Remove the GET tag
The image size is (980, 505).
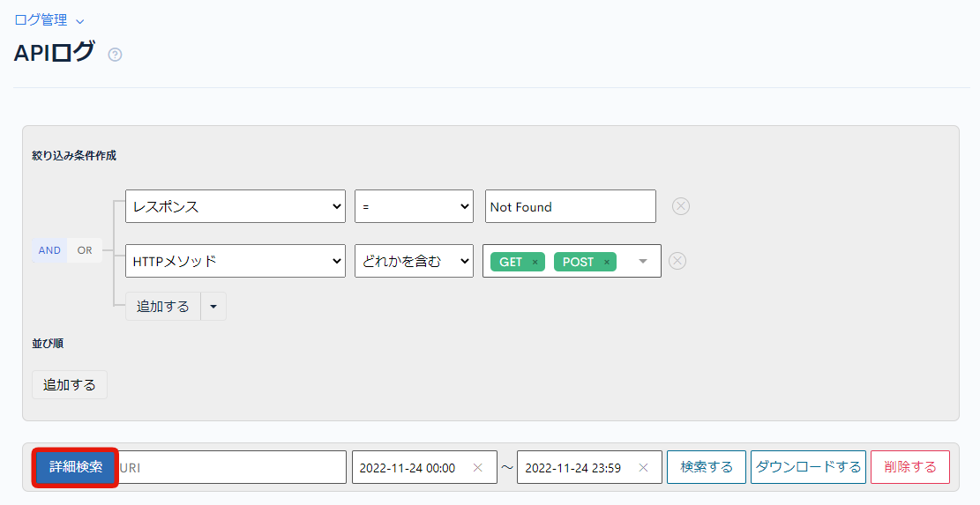(x=535, y=262)
